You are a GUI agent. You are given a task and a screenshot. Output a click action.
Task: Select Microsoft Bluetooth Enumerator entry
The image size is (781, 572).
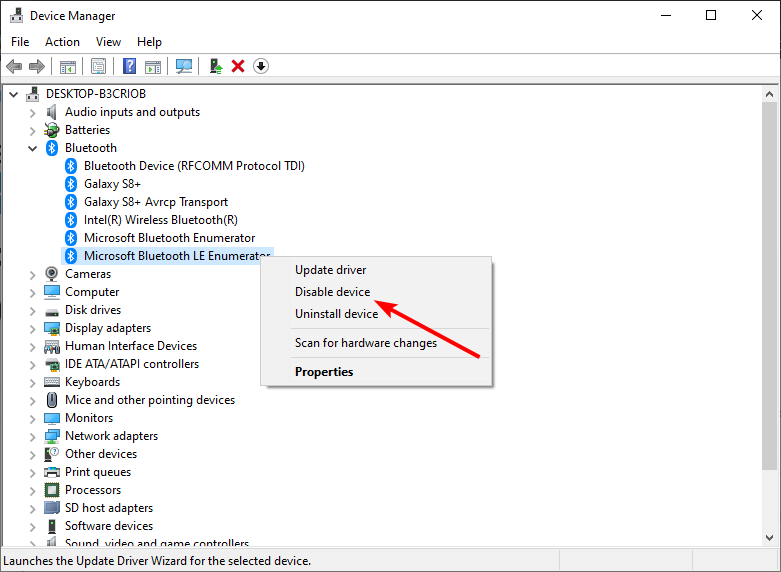point(169,238)
